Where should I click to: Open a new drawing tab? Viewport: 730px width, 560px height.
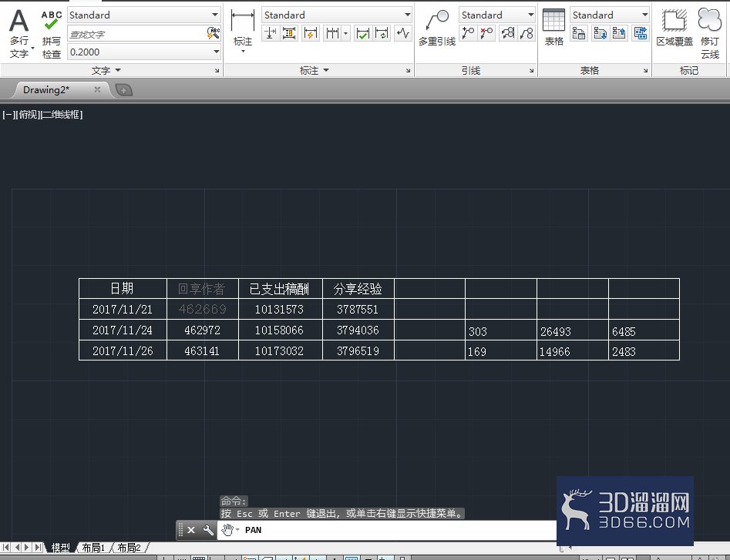click(124, 90)
